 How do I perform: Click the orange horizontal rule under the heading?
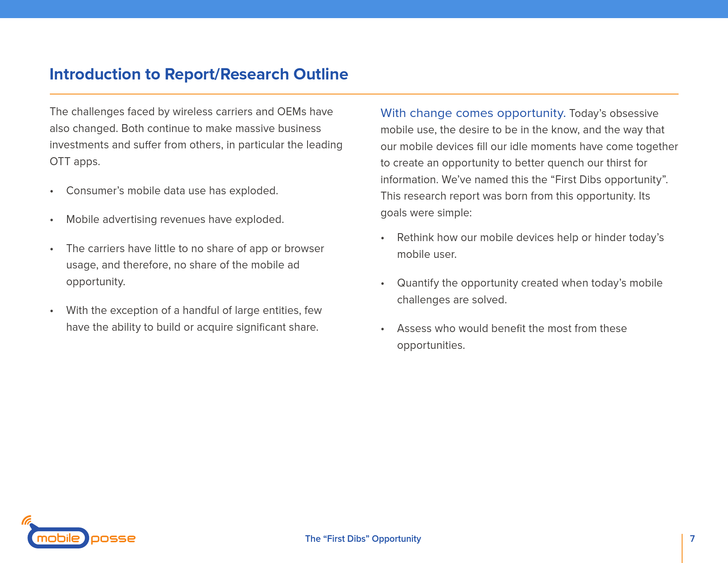[x=364, y=94]
